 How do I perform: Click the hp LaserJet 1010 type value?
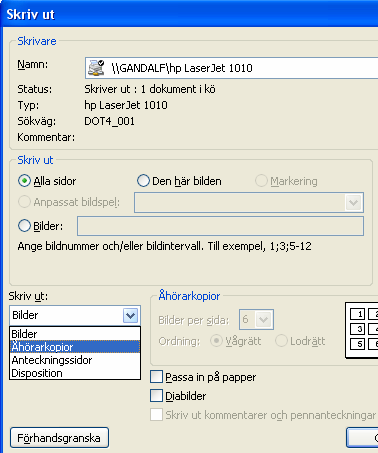coord(126,105)
